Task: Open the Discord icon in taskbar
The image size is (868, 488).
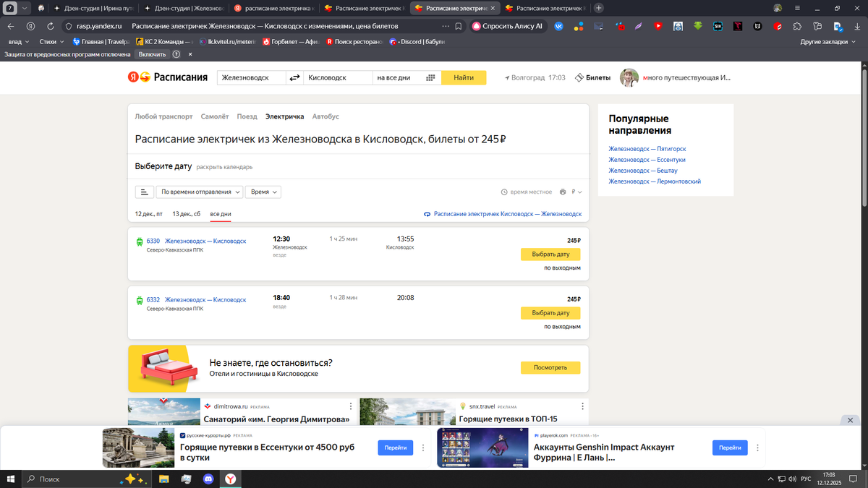Action: click(209, 479)
